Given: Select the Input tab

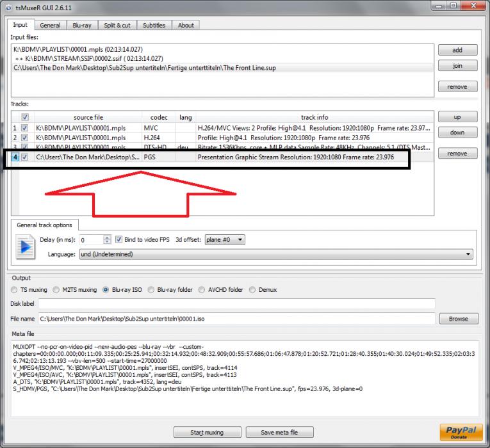Looking at the screenshot, I should click(x=20, y=25).
